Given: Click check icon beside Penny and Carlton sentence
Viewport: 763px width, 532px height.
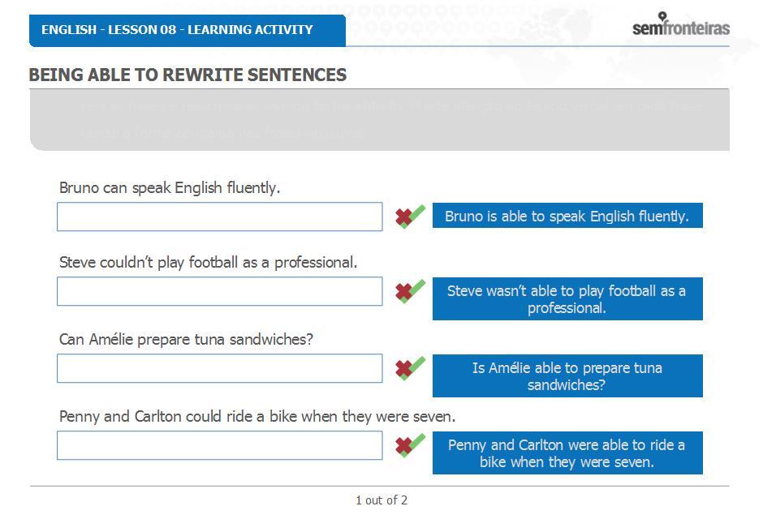Looking at the screenshot, I should (410, 445).
